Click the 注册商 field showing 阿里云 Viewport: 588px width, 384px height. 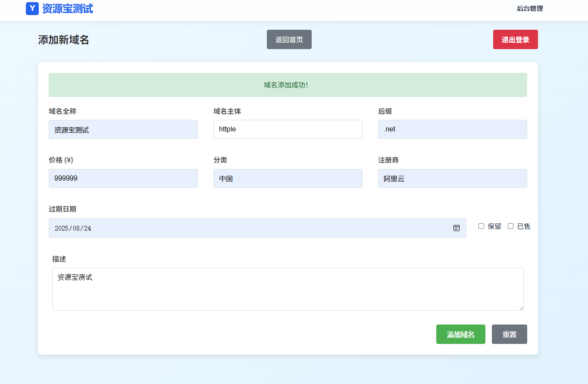[x=452, y=178]
